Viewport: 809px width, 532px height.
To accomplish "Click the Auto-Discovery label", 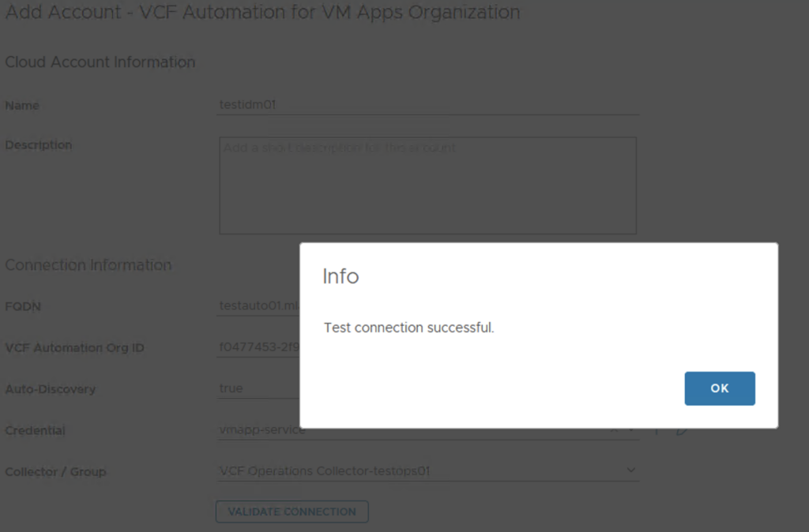I will [51, 389].
